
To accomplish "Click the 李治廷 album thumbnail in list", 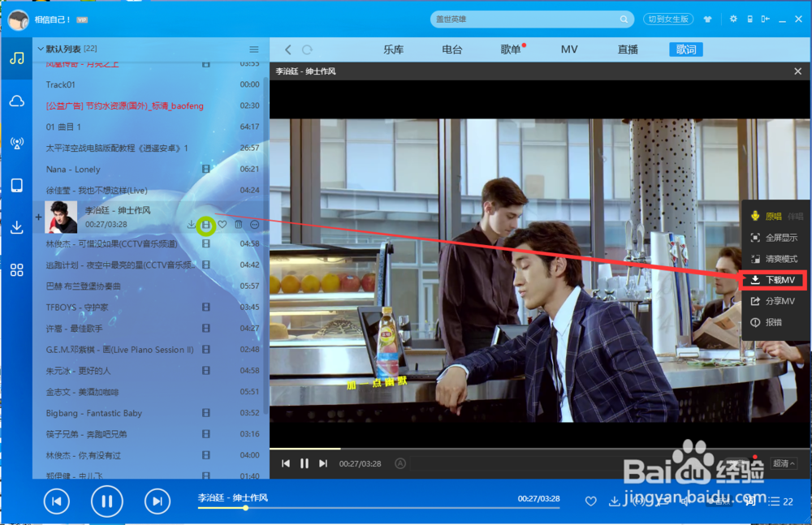I will [x=61, y=217].
